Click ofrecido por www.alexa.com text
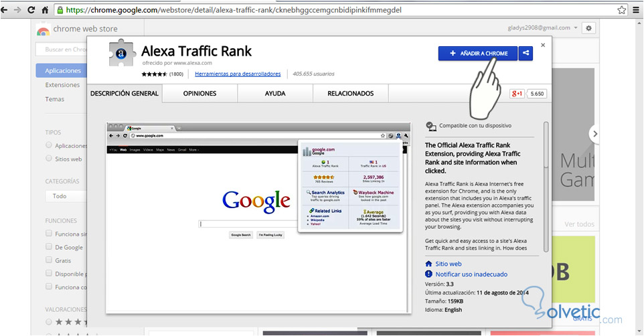Screen dimensions: 644x336 coord(177,63)
